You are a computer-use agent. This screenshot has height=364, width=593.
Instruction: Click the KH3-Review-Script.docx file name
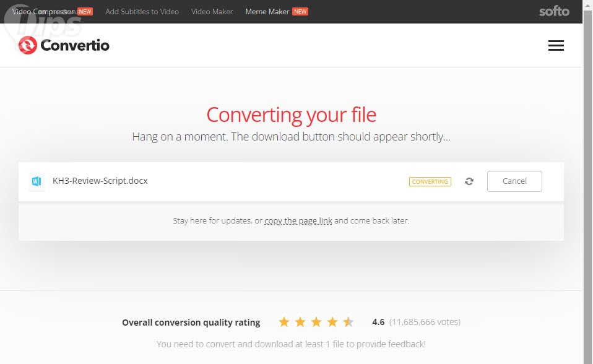point(100,181)
